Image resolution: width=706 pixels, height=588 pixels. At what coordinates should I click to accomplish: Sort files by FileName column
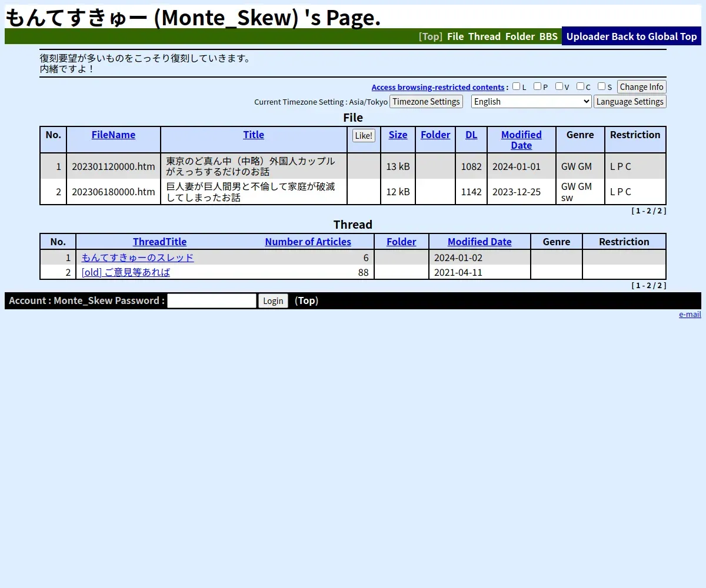pyautogui.click(x=114, y=135)
